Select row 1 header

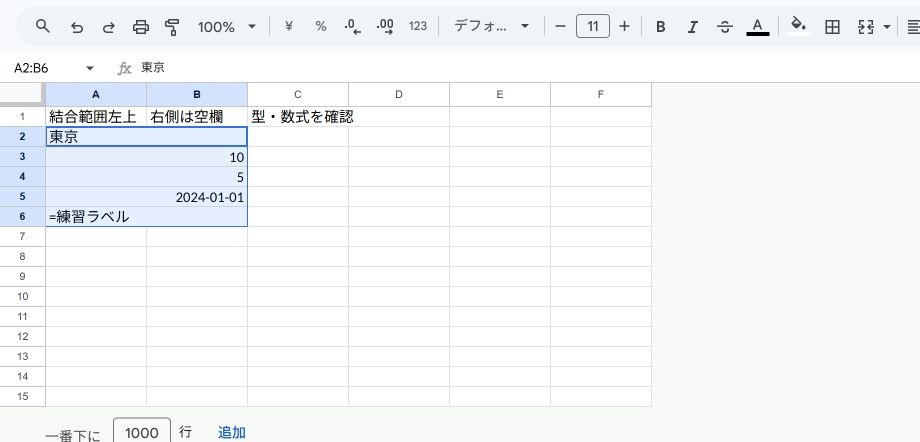click(22, 117)
